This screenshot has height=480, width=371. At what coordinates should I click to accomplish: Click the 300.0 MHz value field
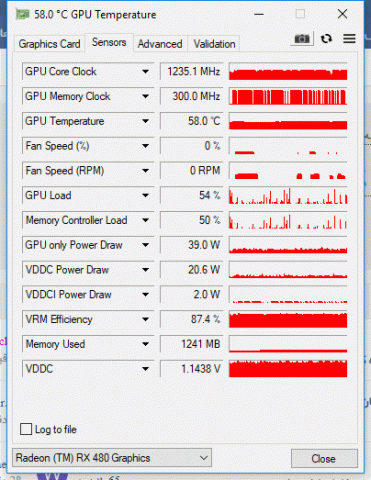191,96
